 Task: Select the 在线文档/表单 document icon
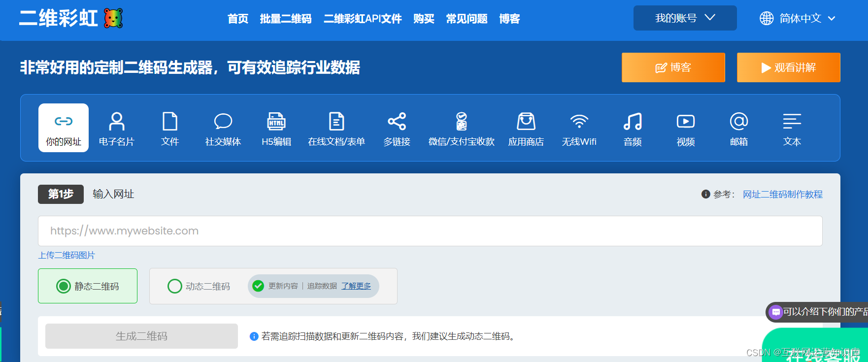coord(336,121)
